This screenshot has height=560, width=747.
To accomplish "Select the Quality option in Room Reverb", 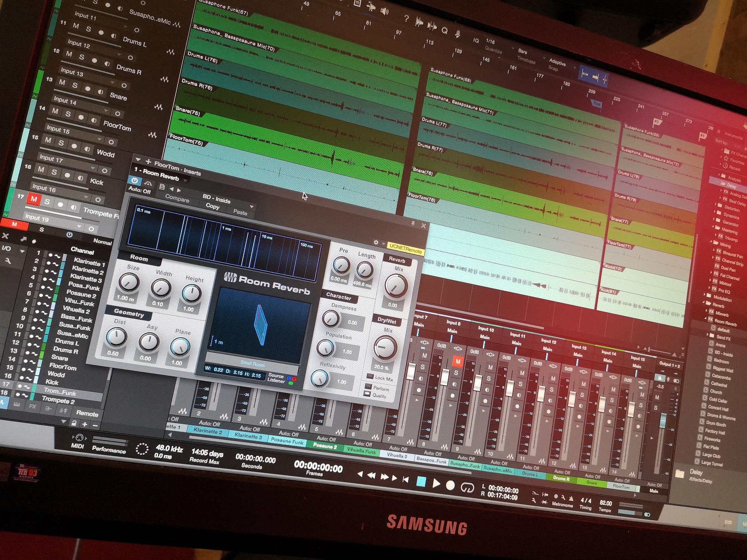I will coord(367,393).
